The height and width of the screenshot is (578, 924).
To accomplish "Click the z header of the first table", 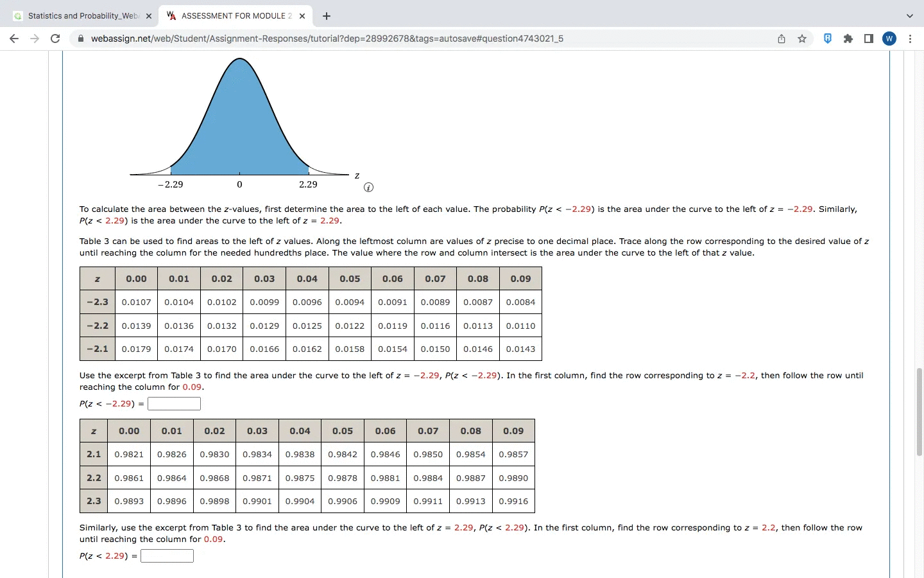I will tap(98, 279).
